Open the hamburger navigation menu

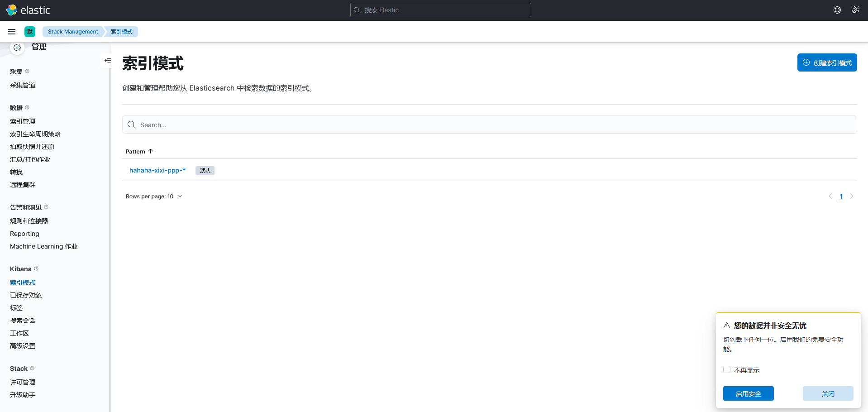[12, 32]
